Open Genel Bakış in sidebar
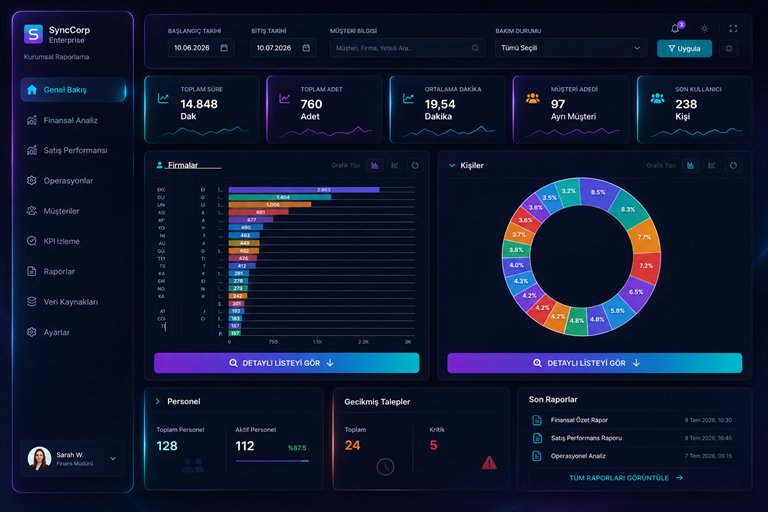 (x=73, y=90)
